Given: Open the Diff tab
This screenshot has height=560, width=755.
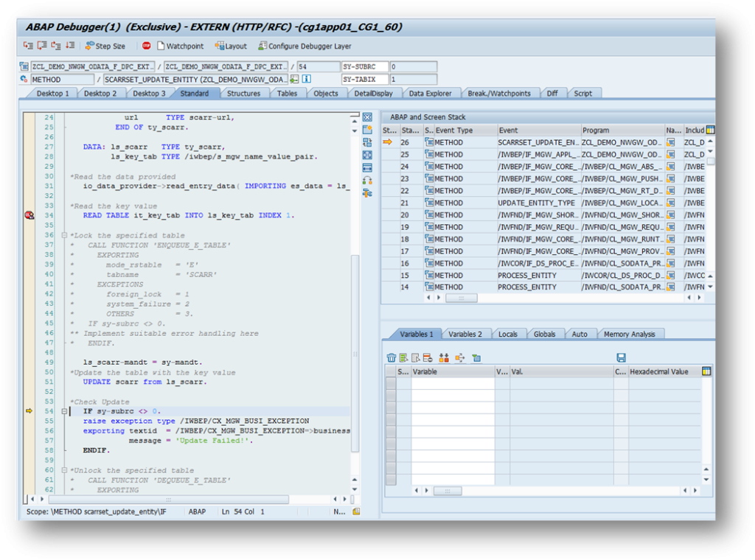Looking at the screenshot, I should [x=552, y=94].
